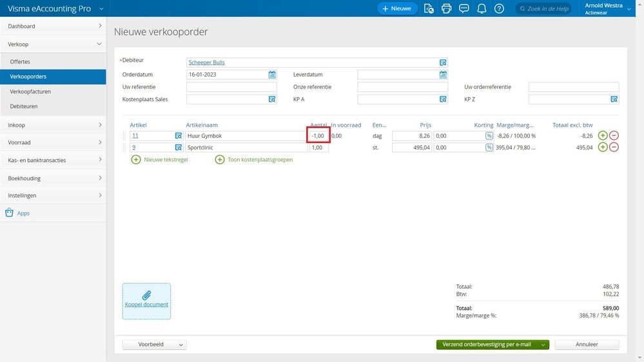Open article lookup for Sportclinic row
Viewport: 644px width, 362px height.
[x=179, y=148]
